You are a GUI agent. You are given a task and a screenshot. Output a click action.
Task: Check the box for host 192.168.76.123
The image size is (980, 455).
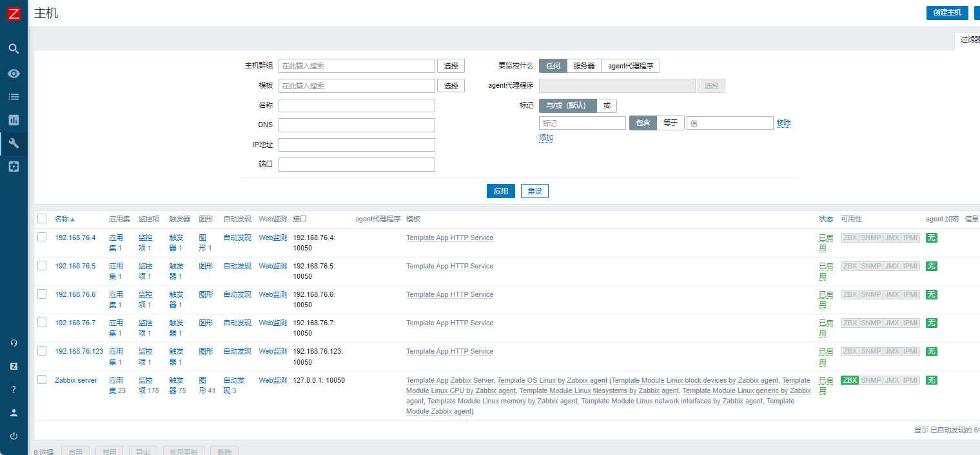(x=42, y=350)
